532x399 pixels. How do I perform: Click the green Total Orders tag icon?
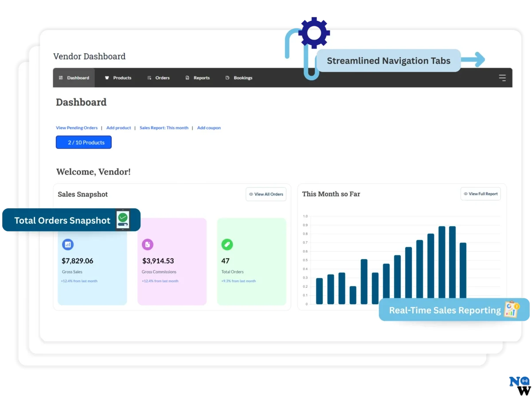(x=227, y=244)
